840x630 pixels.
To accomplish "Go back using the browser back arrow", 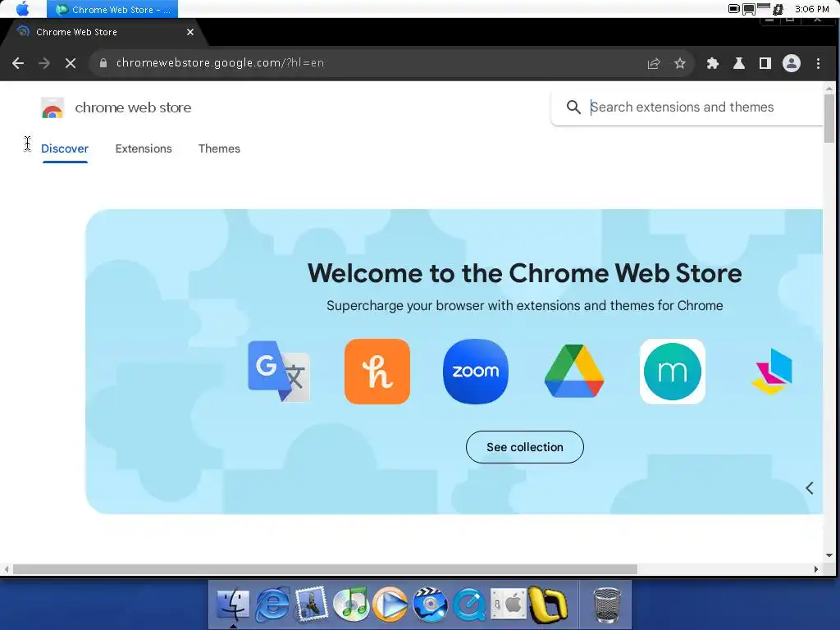I will 18,63.
